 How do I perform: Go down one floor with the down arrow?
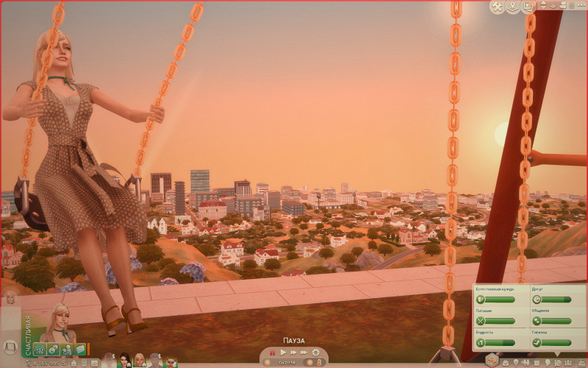click(543, 7)
